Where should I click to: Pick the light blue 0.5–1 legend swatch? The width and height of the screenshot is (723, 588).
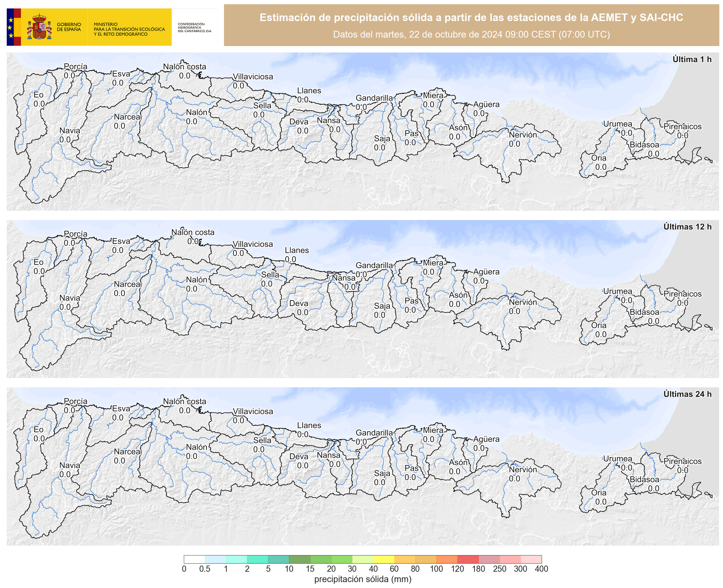click(x=215, y=559)
